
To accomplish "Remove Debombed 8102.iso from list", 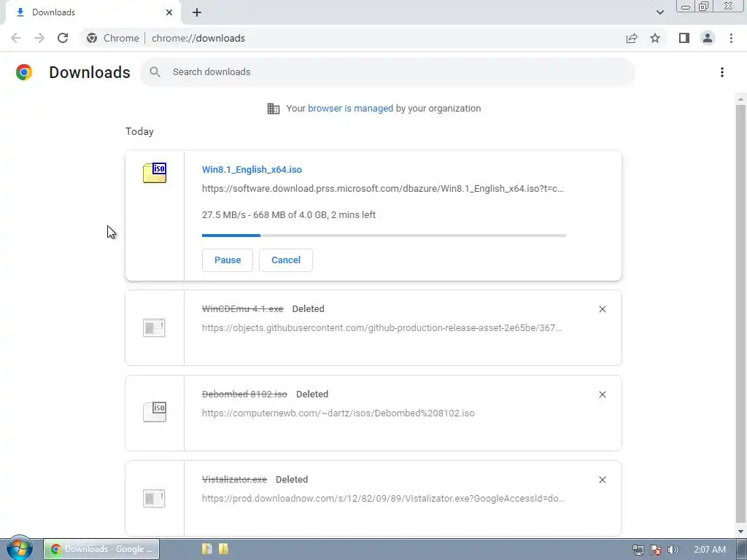I will pyautogui.click(x=602, y=394).
